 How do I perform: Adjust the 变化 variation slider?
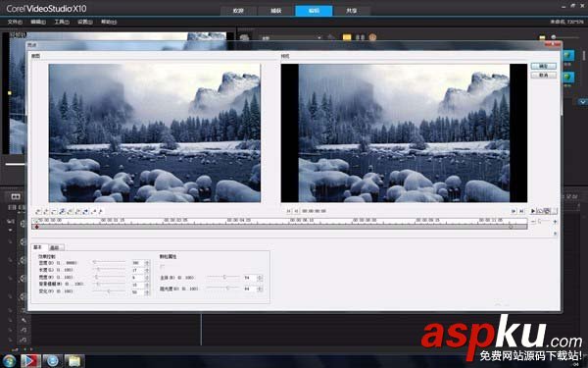coord(109,291)
